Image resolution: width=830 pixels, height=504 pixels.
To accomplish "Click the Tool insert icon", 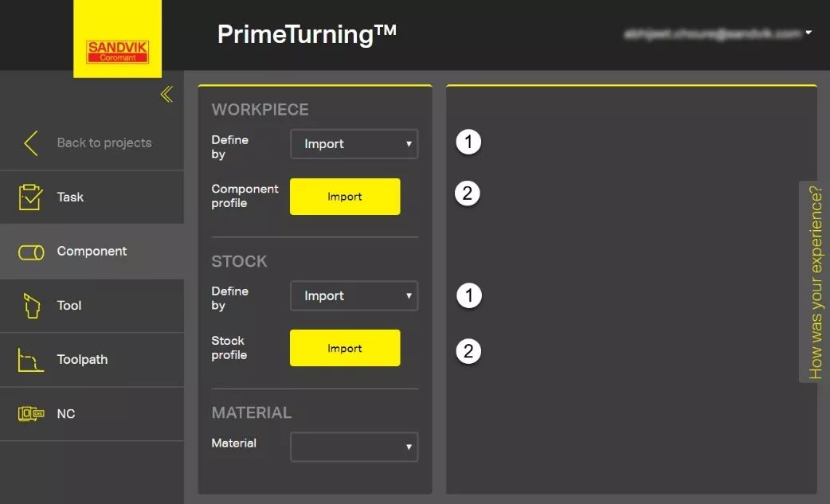I will tap(32, 306).
